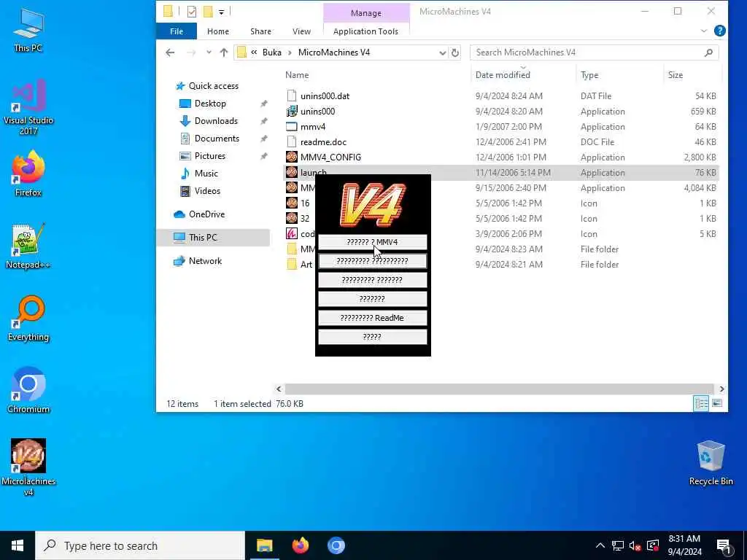This screenshot has height=560, width=747.
Task: Open Firefox desktop shortcut
Action: point(28,174)
